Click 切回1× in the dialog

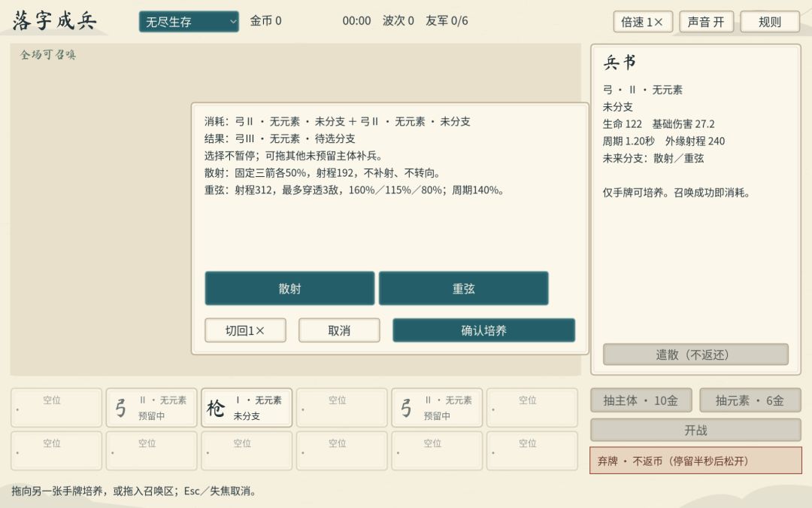[x=245, y=330]
